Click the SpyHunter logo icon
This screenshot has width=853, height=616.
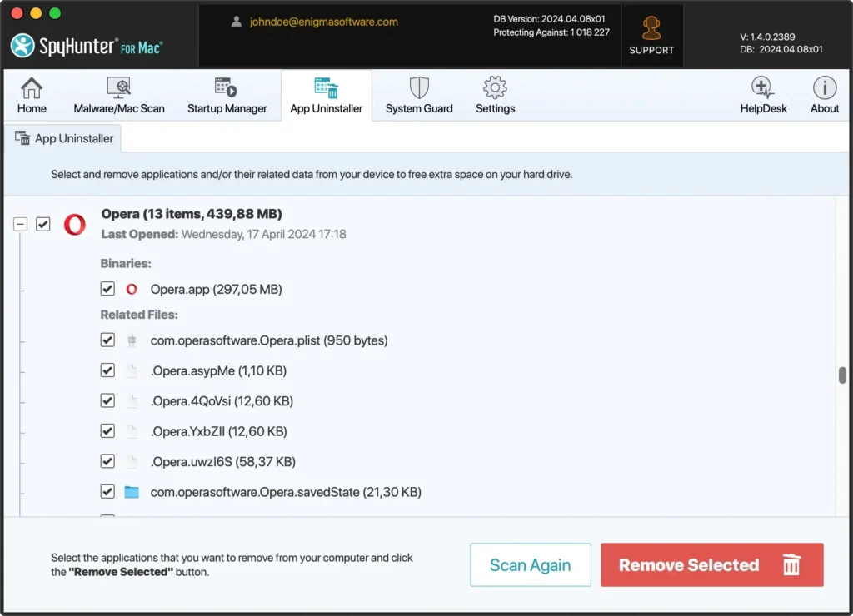22,46
